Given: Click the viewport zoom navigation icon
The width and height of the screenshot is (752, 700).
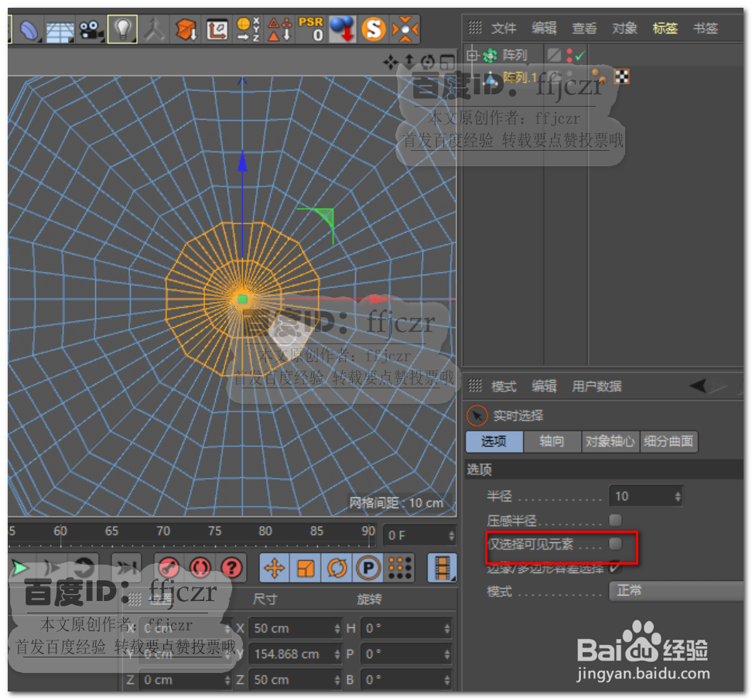Looking at the screenshot, I should [409, 62].
